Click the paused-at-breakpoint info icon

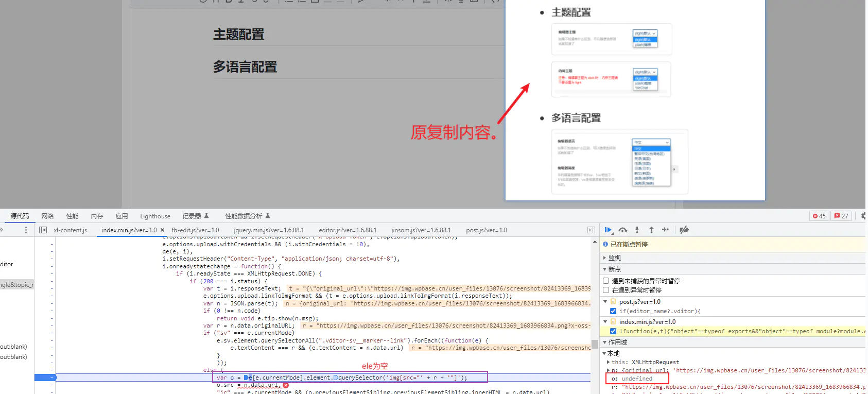click(605, 245)
